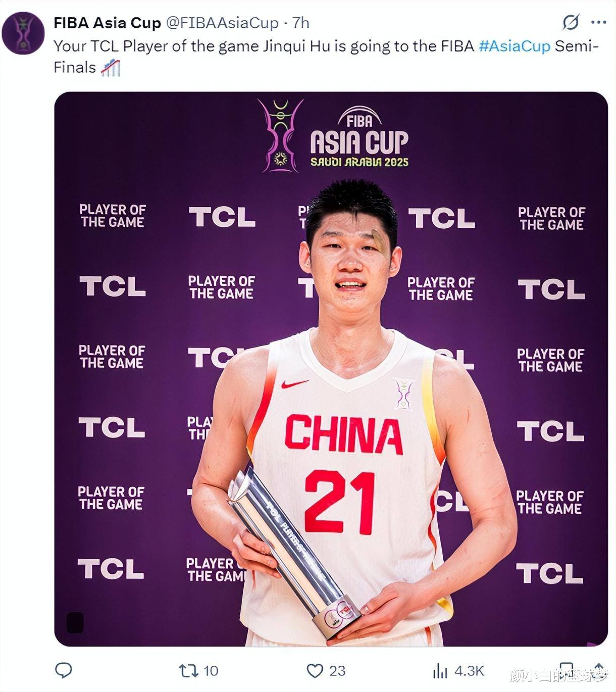Click the like count 23
The image size is (616, 692).
(337, 671)
